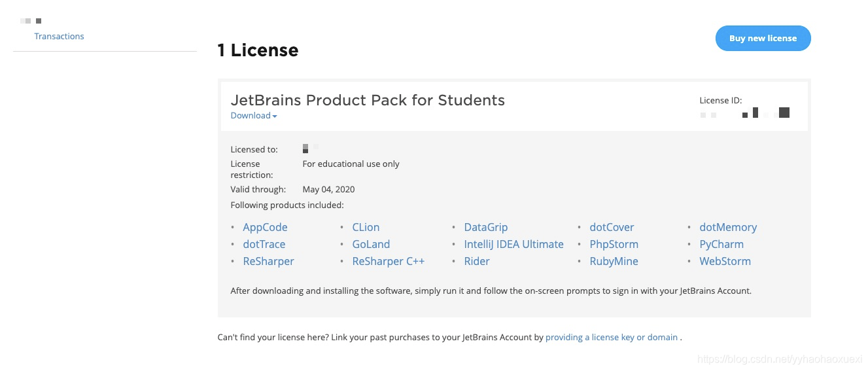Open the ReSharper product link
This screenshot has width=868, height=371.
(268, 261)
